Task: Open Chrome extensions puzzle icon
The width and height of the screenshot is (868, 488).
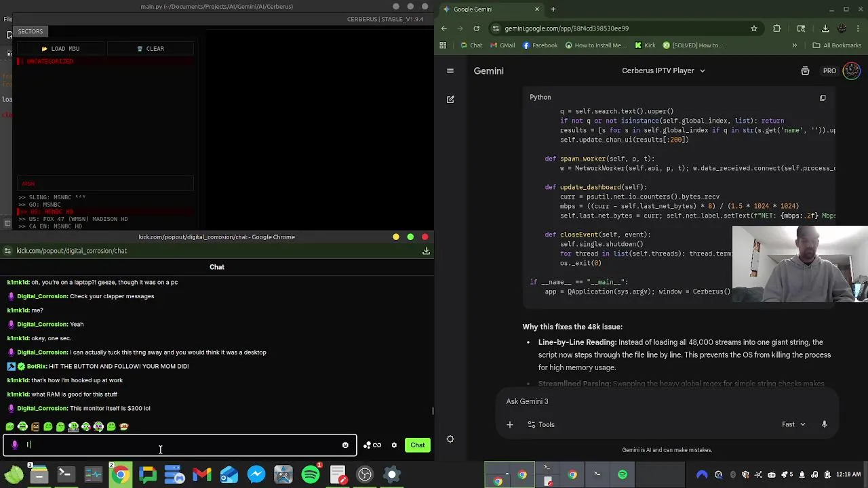Action: (777, 28)
